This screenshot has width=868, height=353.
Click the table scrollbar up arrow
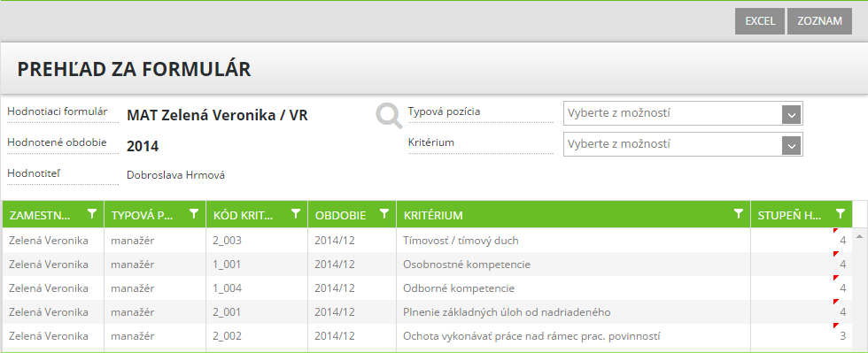click(860, 236)
